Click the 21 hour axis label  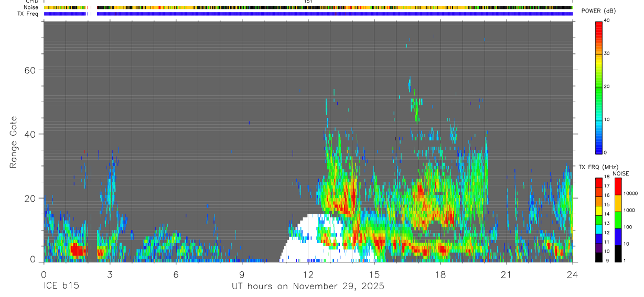(x=506, y=274)
